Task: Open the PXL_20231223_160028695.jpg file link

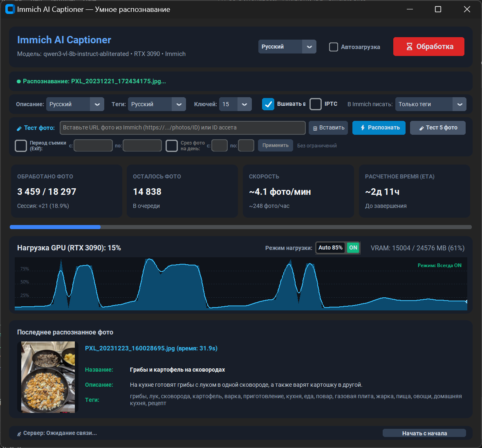Action: 151,348
